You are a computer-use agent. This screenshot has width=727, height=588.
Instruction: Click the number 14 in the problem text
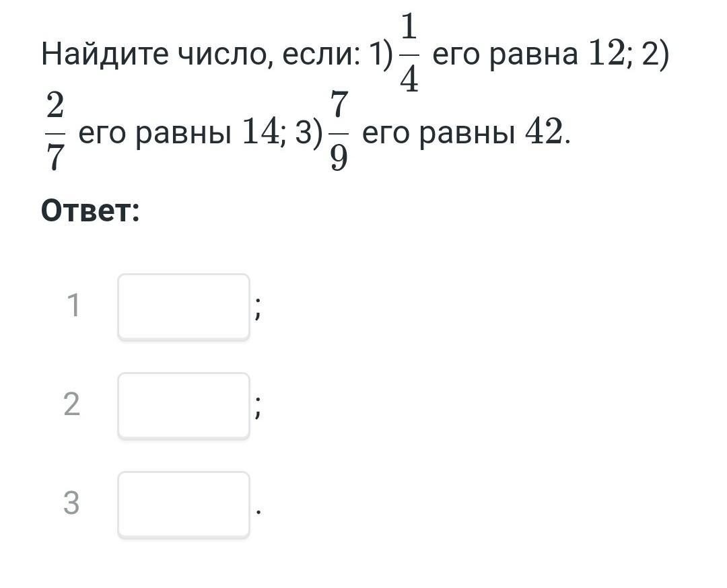pyautogui.click(x=261, y=134)
